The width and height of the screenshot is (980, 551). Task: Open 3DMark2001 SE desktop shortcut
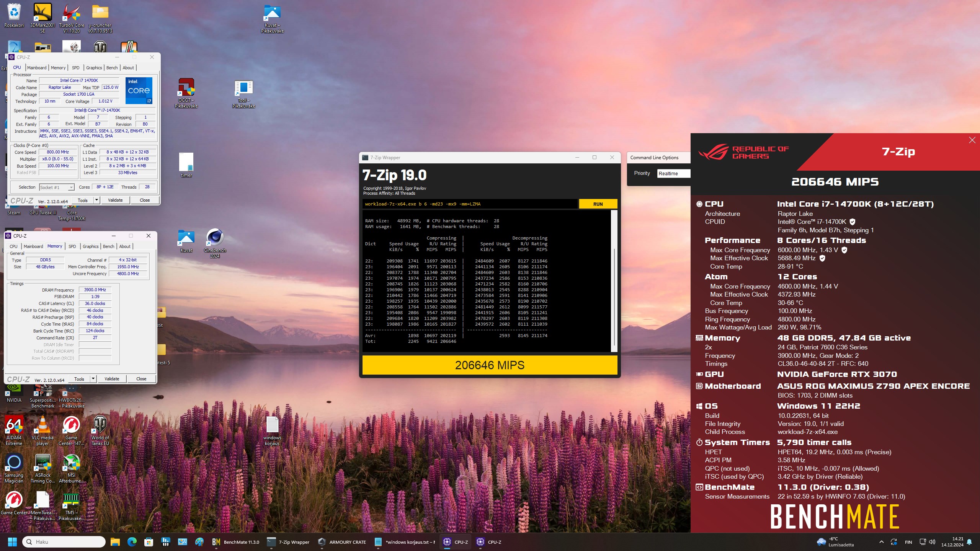pyautogui.click(x=42, y=18)
